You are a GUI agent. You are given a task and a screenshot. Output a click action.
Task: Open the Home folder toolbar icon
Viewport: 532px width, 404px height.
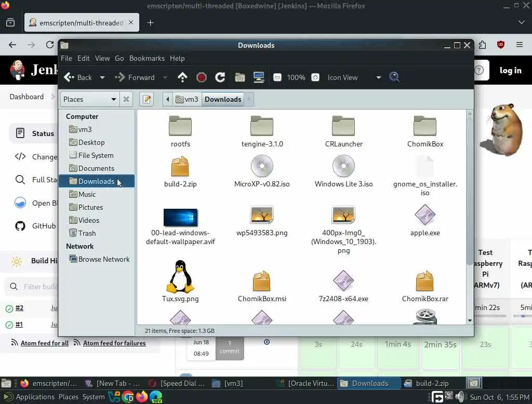(240, 77)
